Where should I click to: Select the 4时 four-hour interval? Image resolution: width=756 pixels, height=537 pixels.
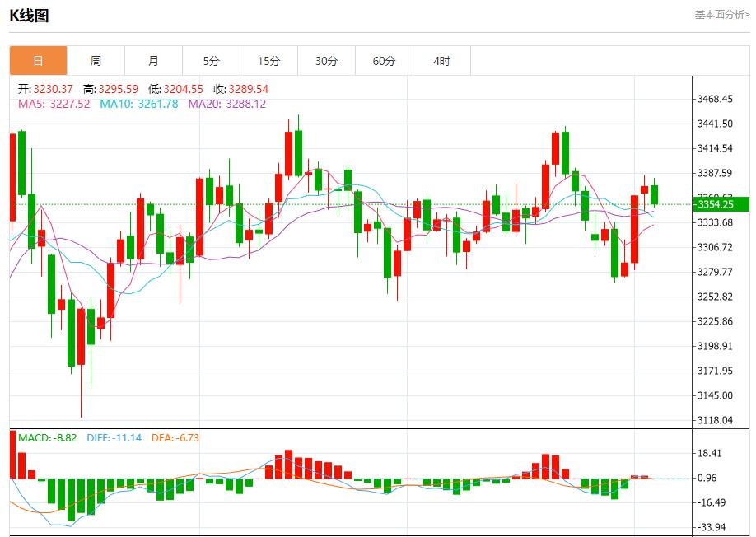point(442,60)
